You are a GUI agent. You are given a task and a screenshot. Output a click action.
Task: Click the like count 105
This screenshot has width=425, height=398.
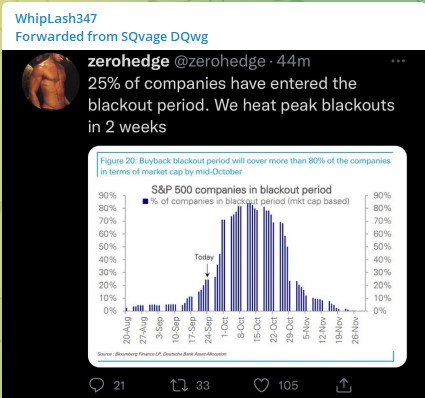point(288,386)
